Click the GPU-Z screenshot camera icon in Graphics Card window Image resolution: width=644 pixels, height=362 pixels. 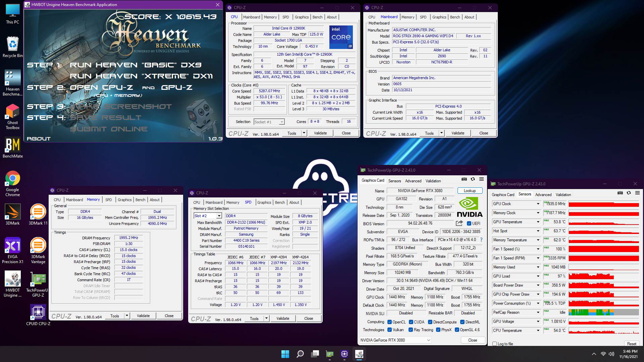tap(464, 179)
